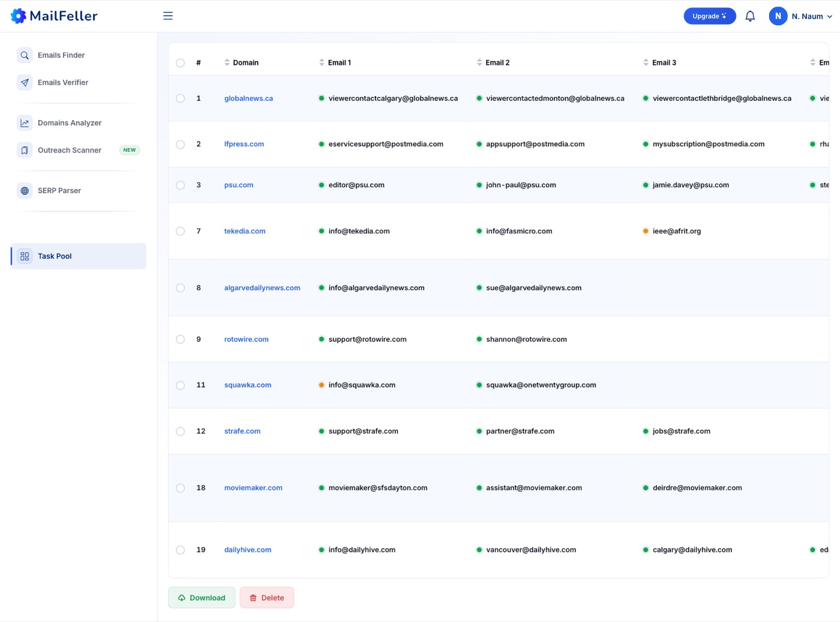Delete the selected rows
This screenshot has width=840, height=622.
pyautogui.click(x=267, y=597)
